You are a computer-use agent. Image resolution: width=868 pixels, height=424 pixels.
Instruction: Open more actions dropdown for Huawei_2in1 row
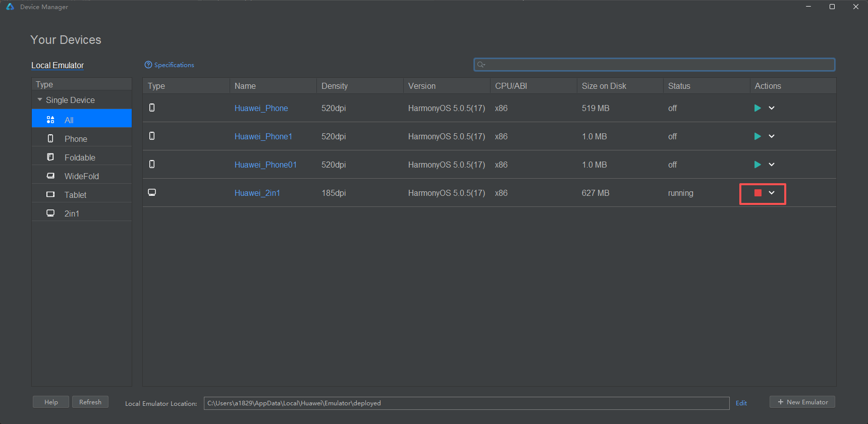click(772, 193)
